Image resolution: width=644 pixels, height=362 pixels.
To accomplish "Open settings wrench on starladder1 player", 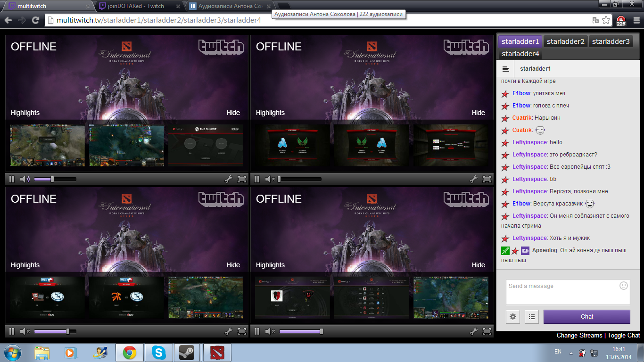I will pyautogui.click(x=229, y=179).
